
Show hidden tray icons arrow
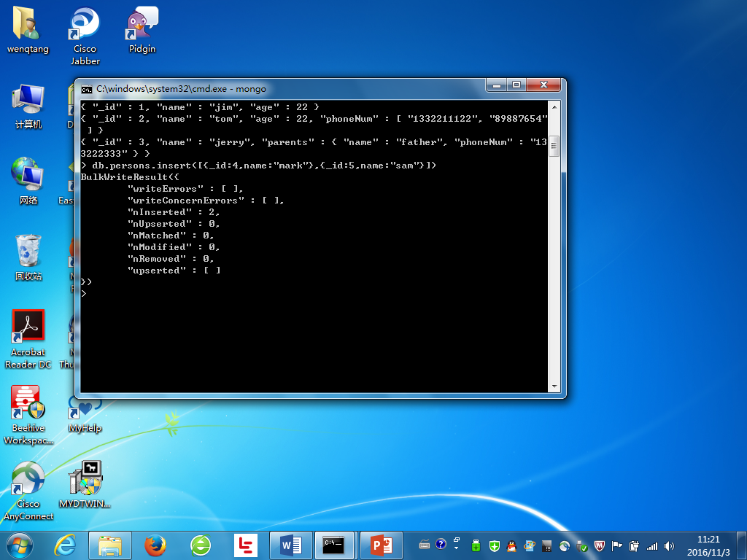(x=457, y=545)
